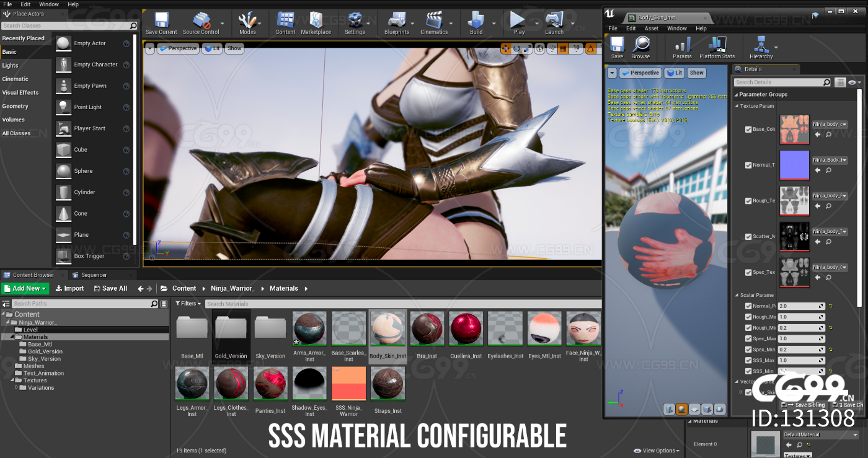Image resolution: width=868 pixels, height=458 pixels.
Task: Click Lit view mode in main viewport
Action: pyautogui.click(x=212, y=48)
